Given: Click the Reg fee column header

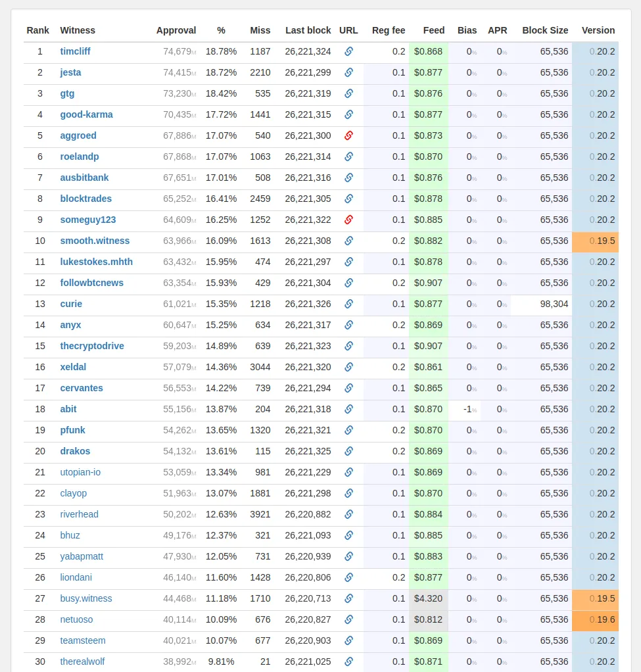Looking at the screenshot, I should click(x=389, y=30).
